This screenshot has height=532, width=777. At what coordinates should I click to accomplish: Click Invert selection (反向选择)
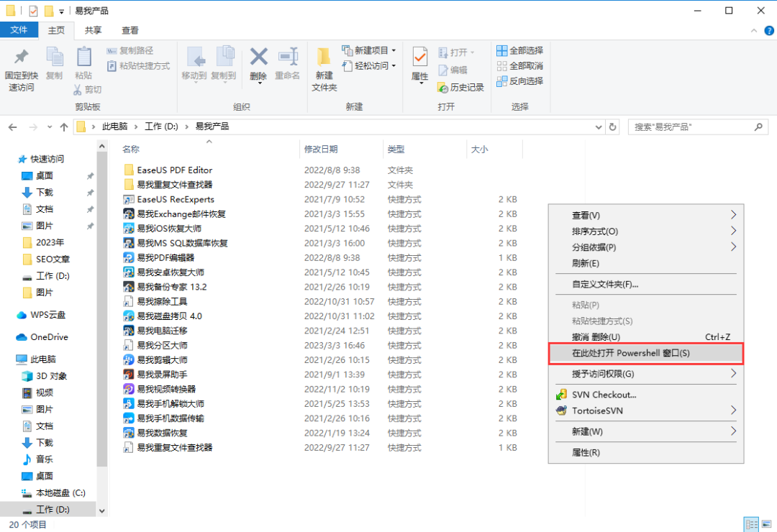(x=520, y=81)
